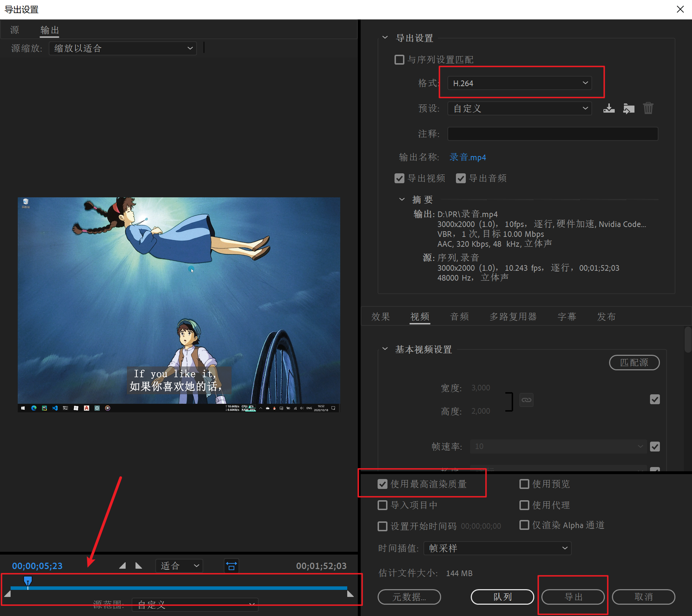Image resolution: width=692 pixels, height=616 pixels.
Task: Click the cancel (取消) button
Action: (x=643, y=597)
